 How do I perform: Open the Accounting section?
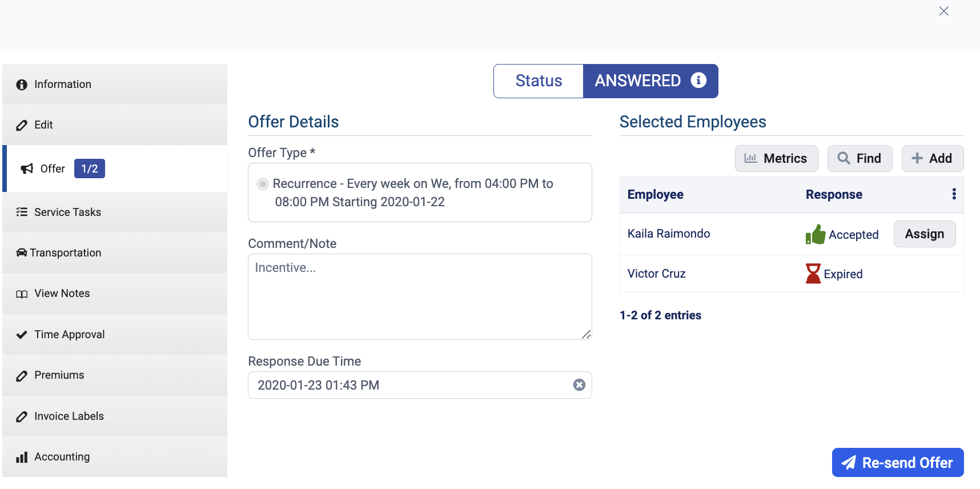click(114, 456)
